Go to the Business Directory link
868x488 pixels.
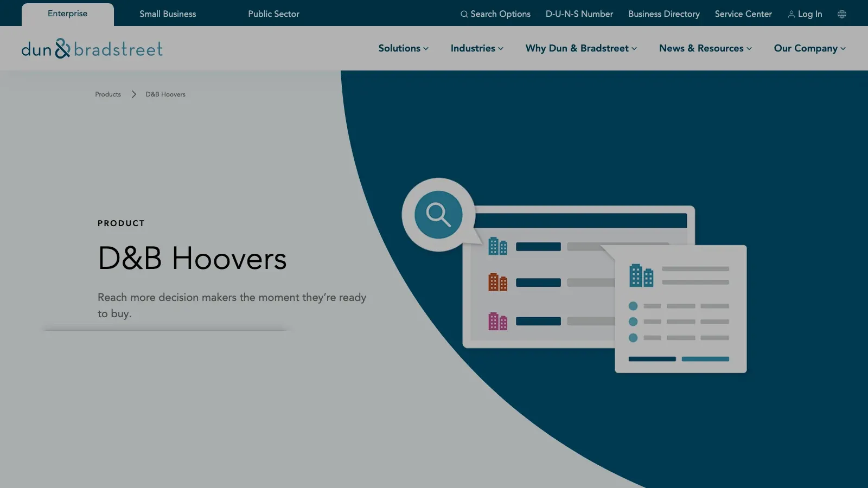(664, 14)
